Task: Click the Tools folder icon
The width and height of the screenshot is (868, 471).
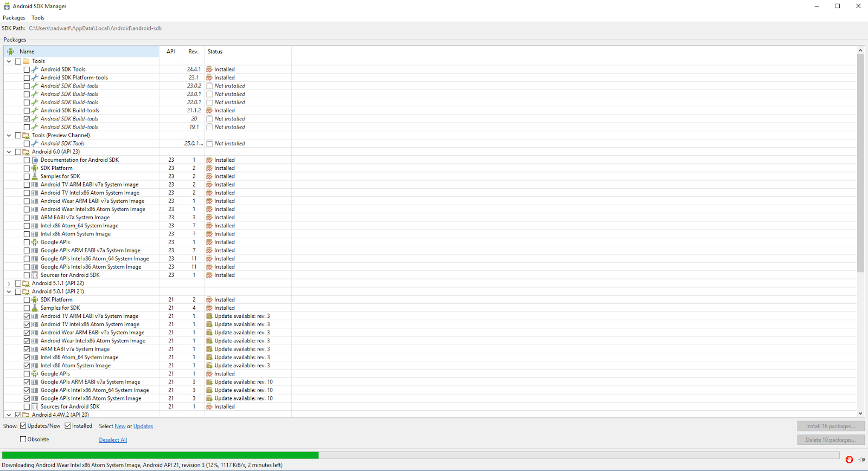Action: pos(26,61)
